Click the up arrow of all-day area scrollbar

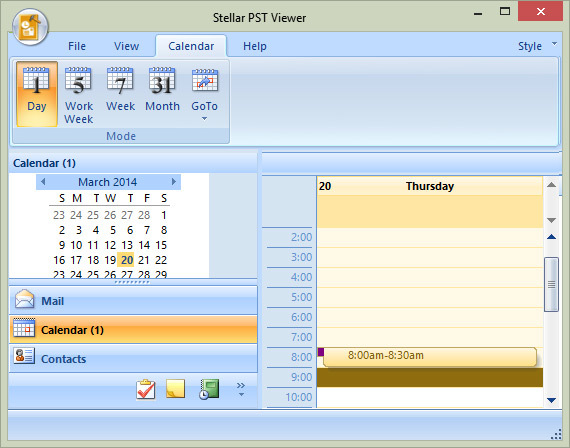click(551, 185)
